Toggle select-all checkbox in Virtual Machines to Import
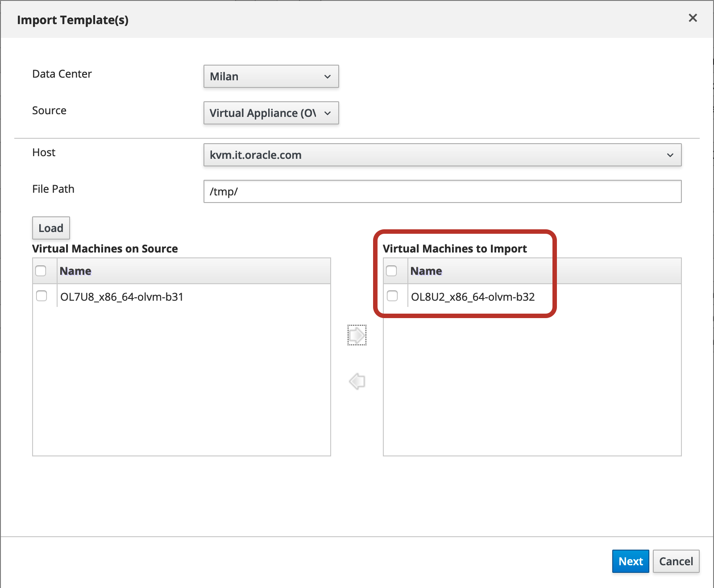This screenshot has height=588, width=714. [x=391, y=271]
